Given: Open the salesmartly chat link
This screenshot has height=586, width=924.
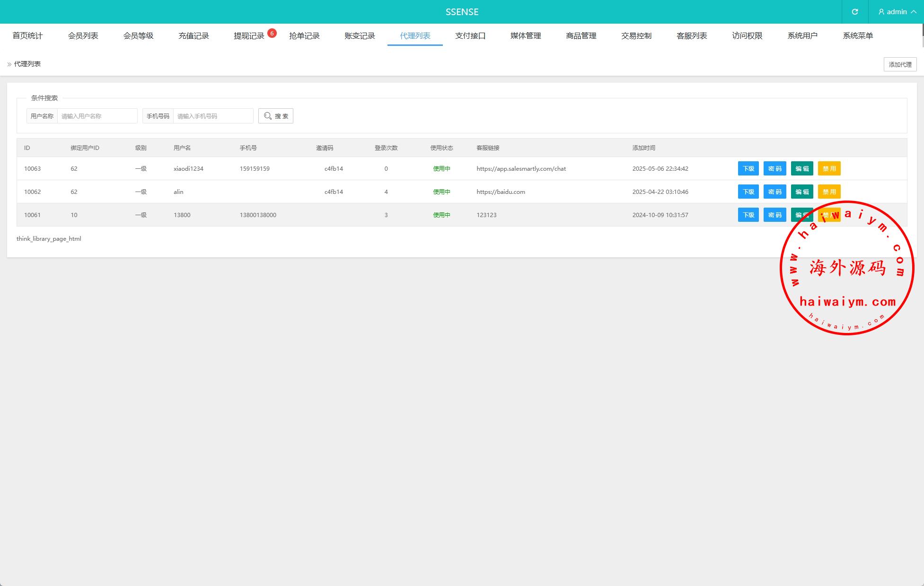Looking at the screenshot, I should pyautogui.click(x=521, y=168).
